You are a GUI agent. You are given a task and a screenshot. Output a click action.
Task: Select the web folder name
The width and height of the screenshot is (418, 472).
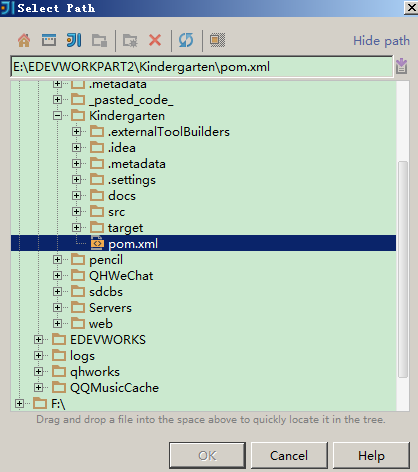tap(101, 324)
